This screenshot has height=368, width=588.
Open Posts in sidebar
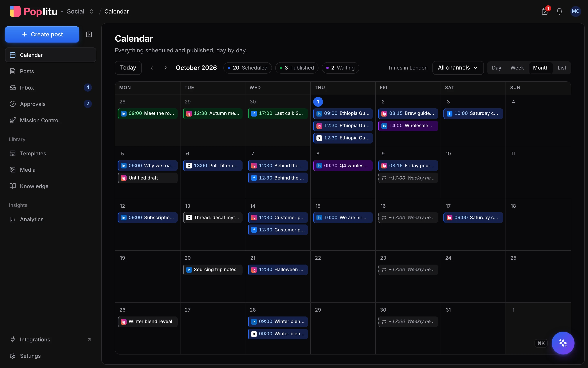tap(51, 71)
